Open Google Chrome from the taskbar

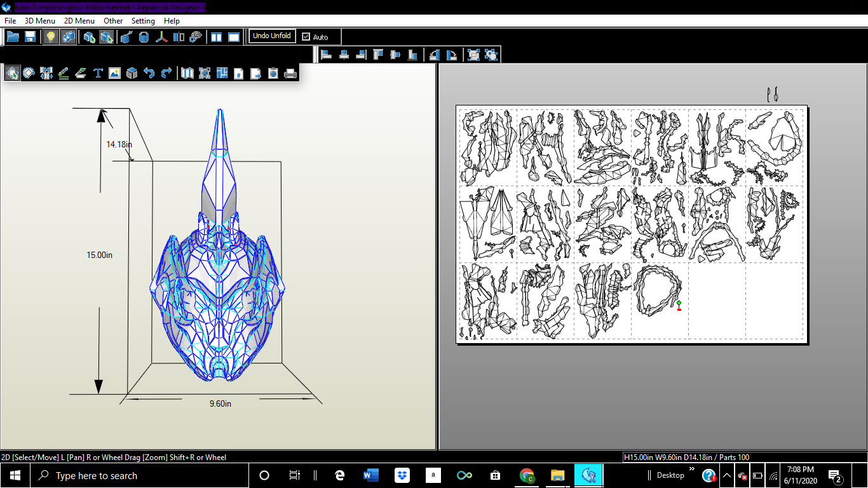tap(526, 475)
